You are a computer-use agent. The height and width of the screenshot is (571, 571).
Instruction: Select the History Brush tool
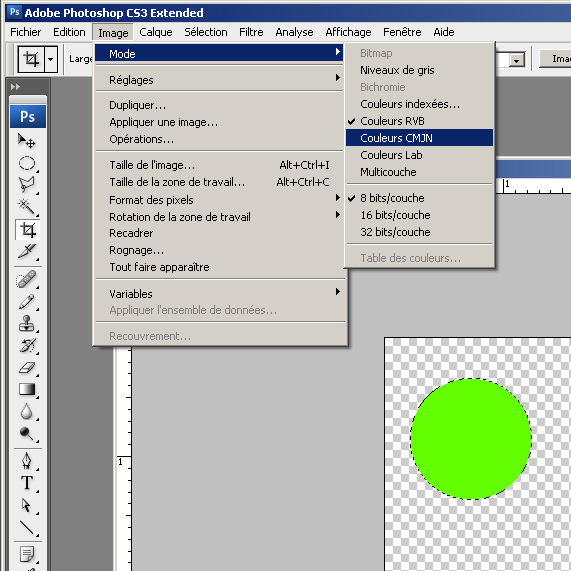27,346
